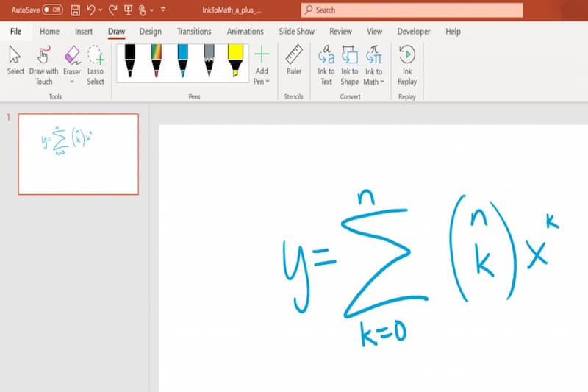The width and height of the screenshot is (588, 392).
Task: Open the Help tab
Action: click(x=453, y=32)
